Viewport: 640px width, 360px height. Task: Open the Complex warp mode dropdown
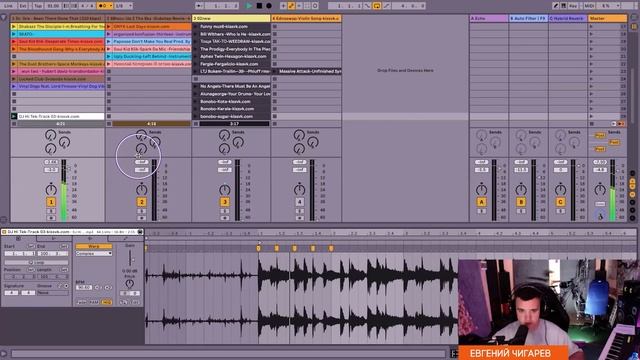click(93, 253)
